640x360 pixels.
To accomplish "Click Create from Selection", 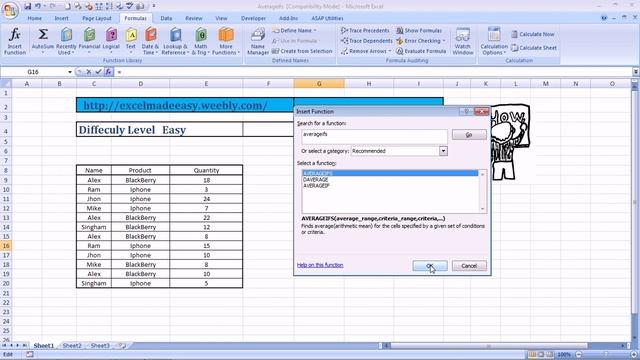I will point(302,51).
